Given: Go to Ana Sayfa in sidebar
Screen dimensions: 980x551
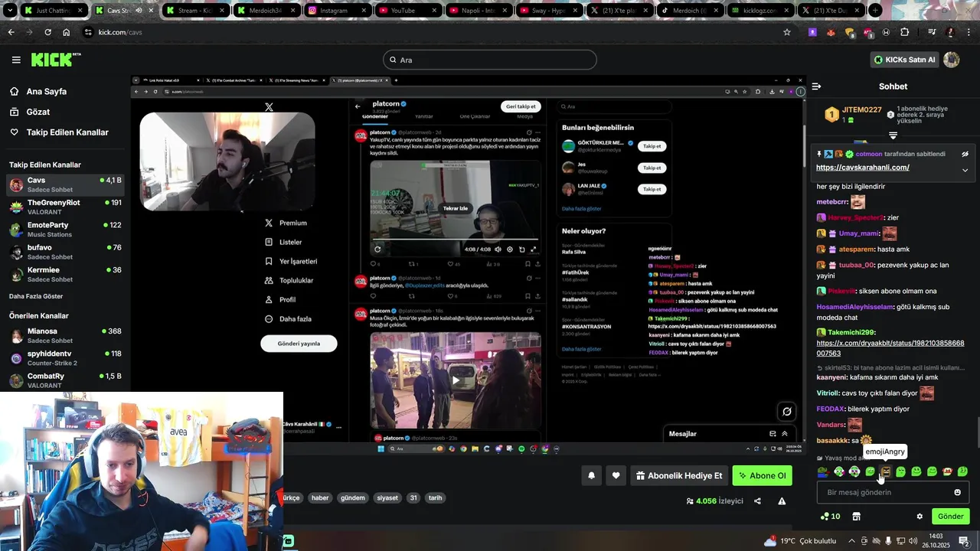Looking at the screenshot, I should [46, 91].
